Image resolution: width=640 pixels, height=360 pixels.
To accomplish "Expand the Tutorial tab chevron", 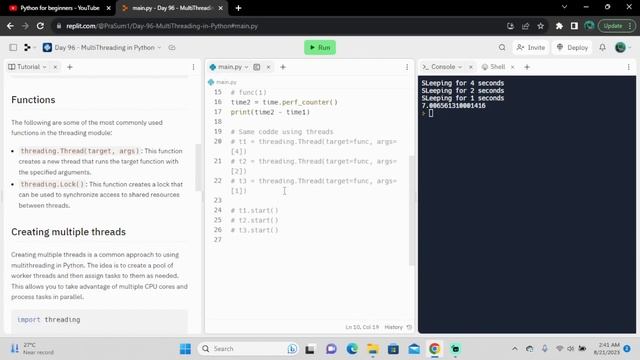I will point(44,67).
